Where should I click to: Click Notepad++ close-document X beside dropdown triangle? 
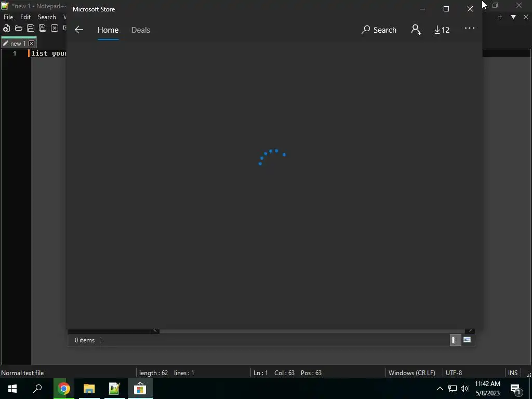coord(526,17)
